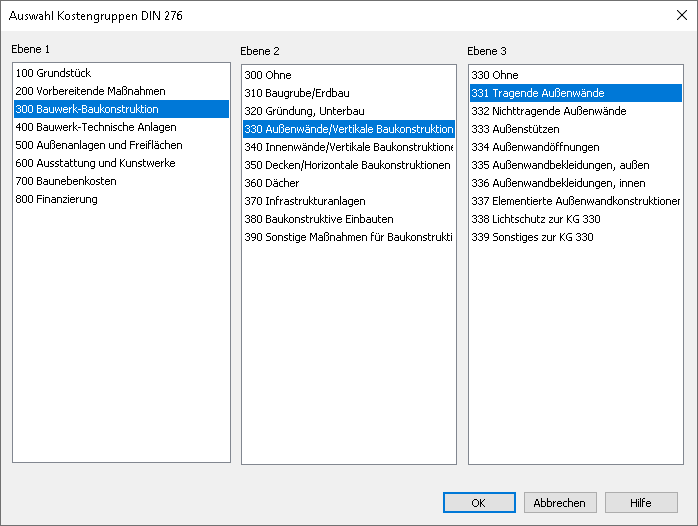Viewport: 698px width, 526px height.
Task: Click the Abbrechen button
Action: coord(560,503)
